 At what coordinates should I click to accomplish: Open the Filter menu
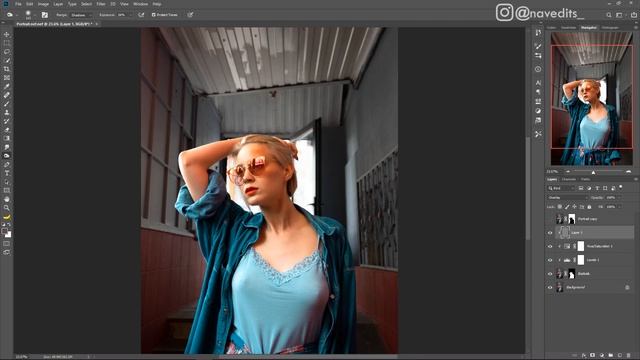(101, 4)
